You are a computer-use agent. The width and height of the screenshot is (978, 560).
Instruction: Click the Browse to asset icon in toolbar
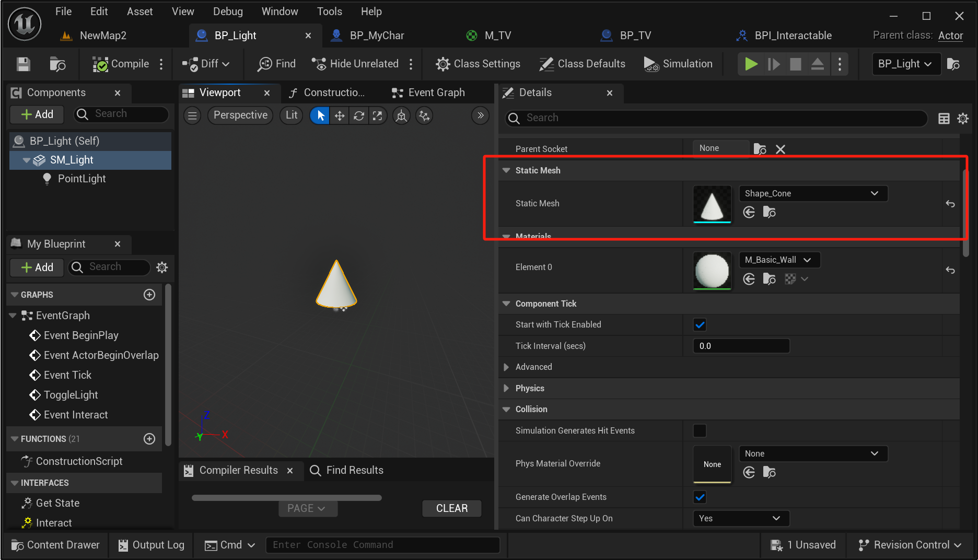click(57, 64)
